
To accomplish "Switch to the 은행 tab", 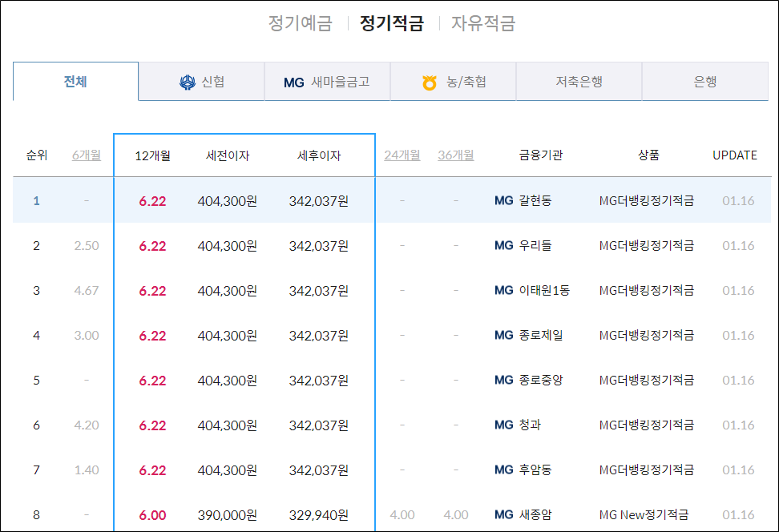I will 705,82.
